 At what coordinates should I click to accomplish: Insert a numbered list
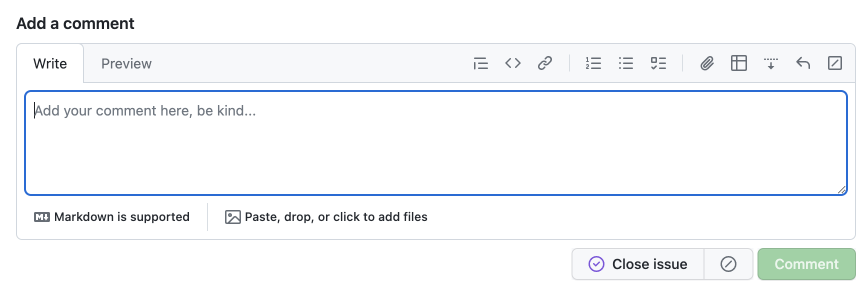point(593,63)
